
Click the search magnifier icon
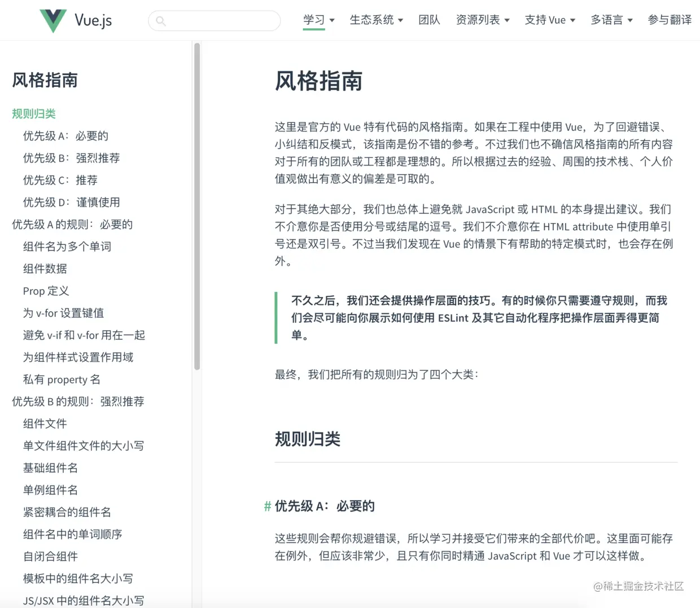(160, 21)
